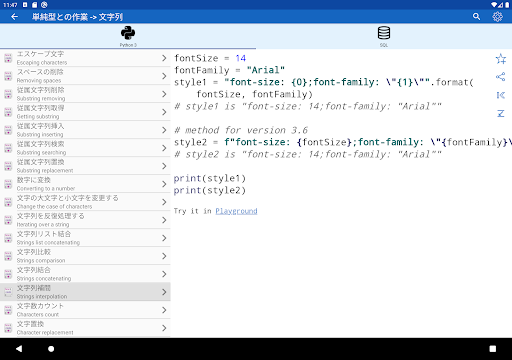Tap the Android home navigation button
This screenshot has width=512, height=360.
point(51,349)
